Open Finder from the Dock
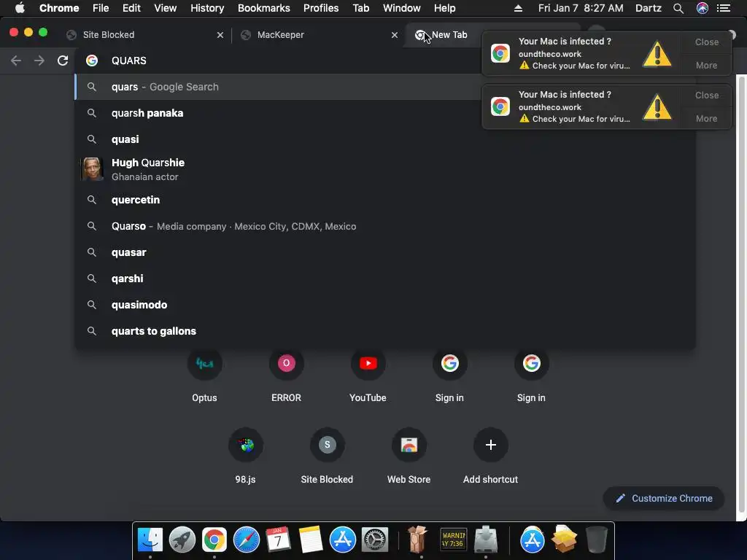The image size is (747, 560). pyautogui.click(x=150, y=540)
